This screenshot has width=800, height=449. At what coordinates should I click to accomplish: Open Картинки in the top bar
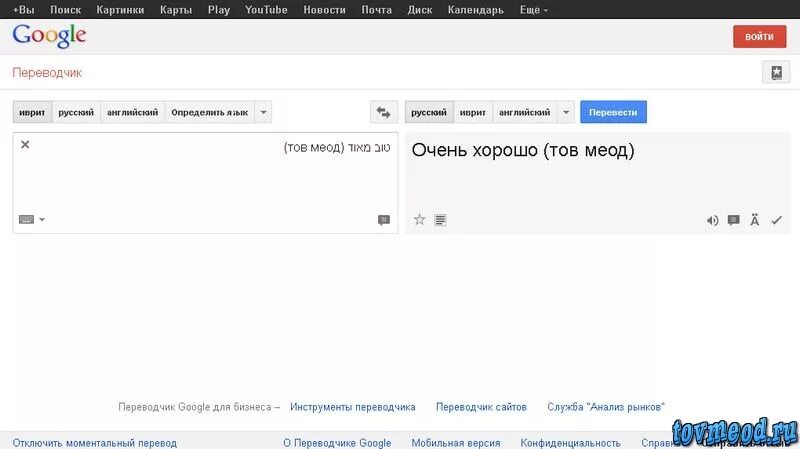(120, 10)
